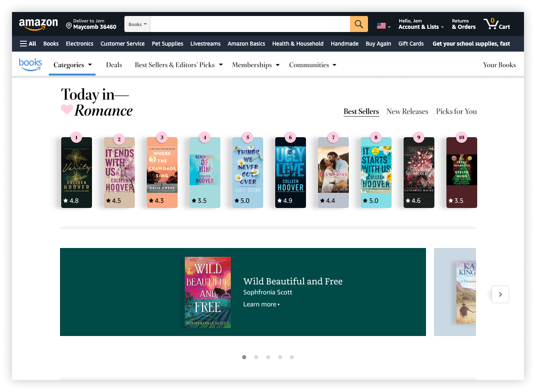Open Livestreams in the nav bar
The width and height of the screenshot is (536, 392).
tap(205, 44)
